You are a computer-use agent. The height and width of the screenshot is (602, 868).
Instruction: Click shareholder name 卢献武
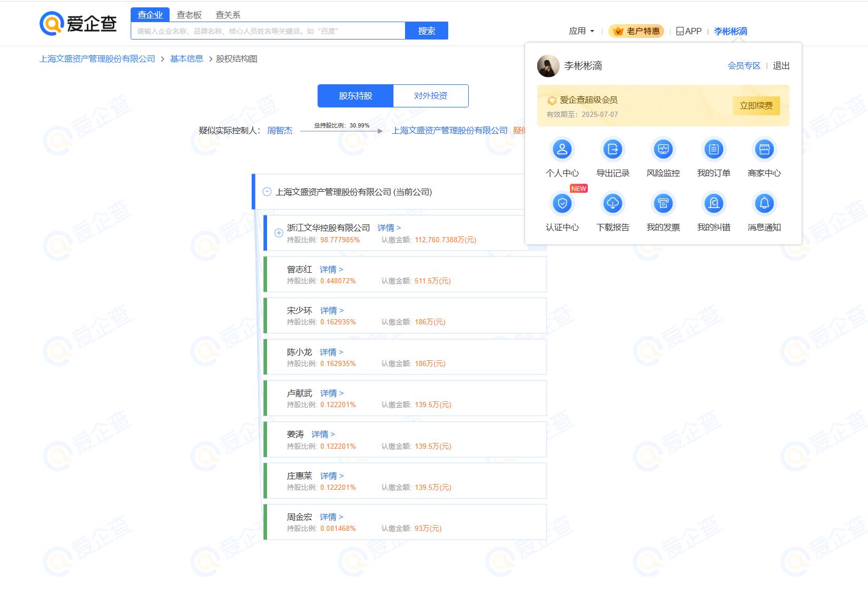coord(300,393)
